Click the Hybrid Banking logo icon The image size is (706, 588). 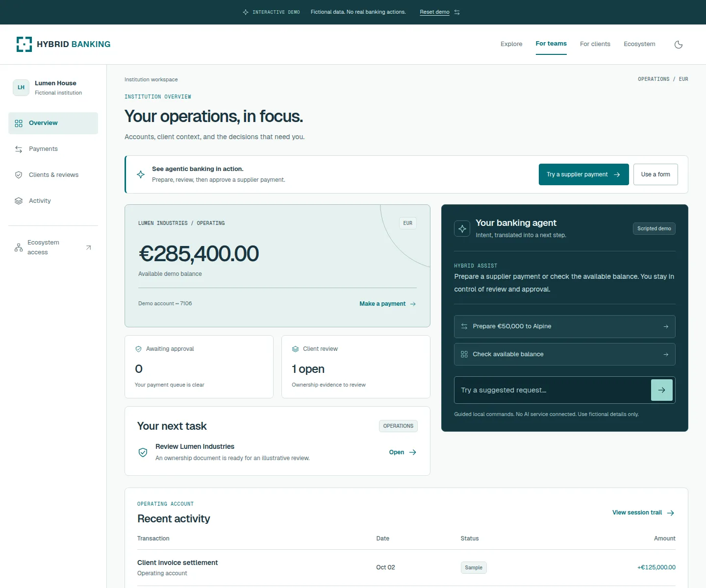(24, 44)
